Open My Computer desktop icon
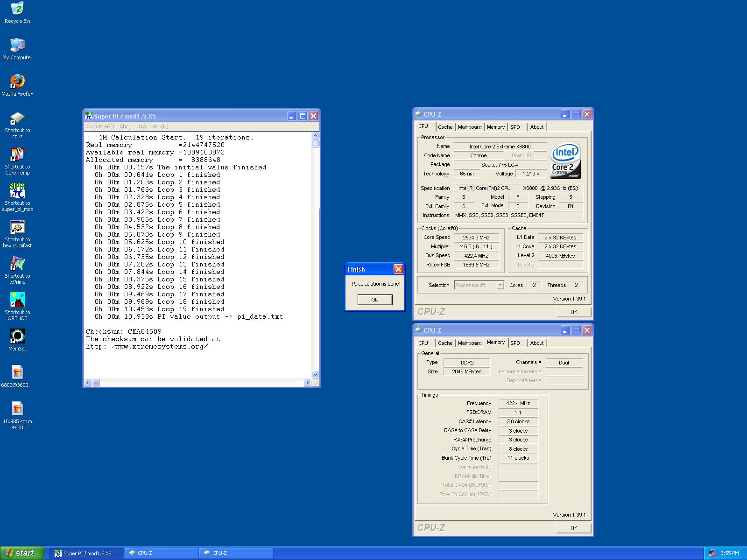The height and width of the screenshot is (560, 747). (x=17, y=49)
